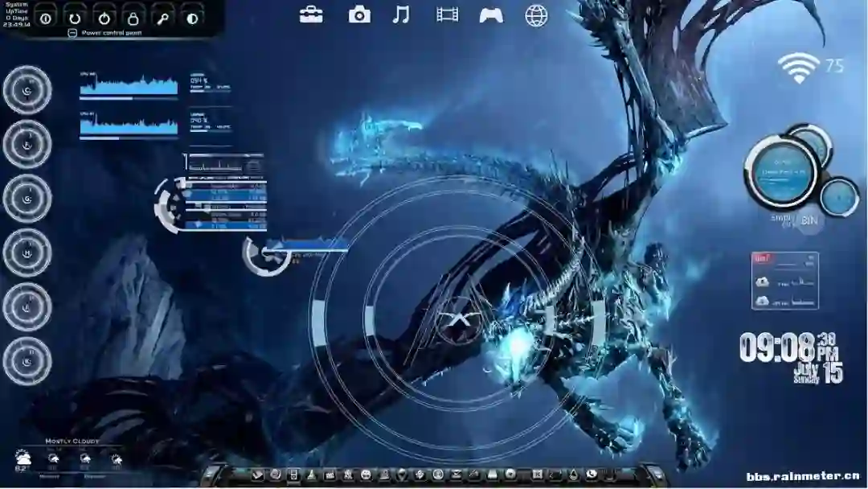
Task: Click the System UpTime readout
Action: 17,14
